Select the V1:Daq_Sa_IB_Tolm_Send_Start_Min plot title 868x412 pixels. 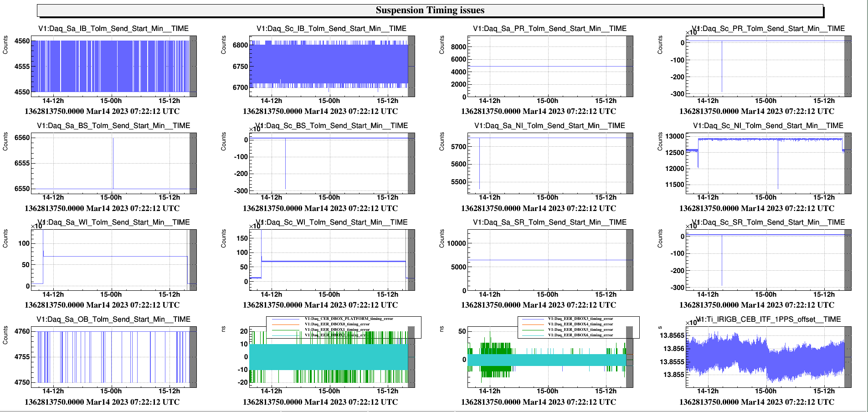[x=113, y=28]
